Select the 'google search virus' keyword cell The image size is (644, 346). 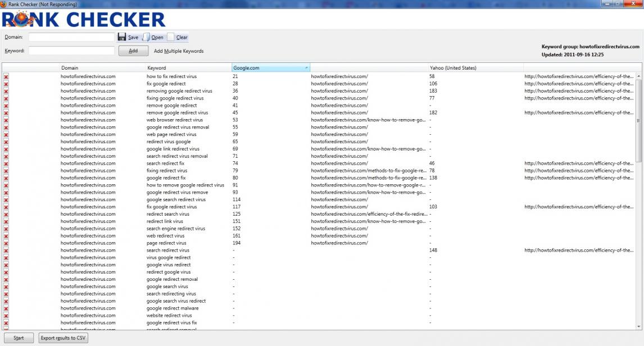[x=167, y=286]
